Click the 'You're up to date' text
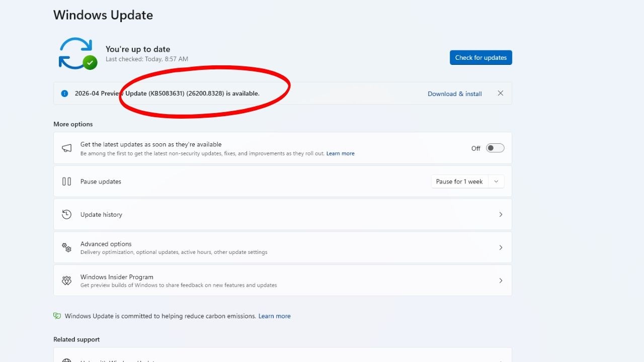This screenshot has height=362, width=644. 138,49
